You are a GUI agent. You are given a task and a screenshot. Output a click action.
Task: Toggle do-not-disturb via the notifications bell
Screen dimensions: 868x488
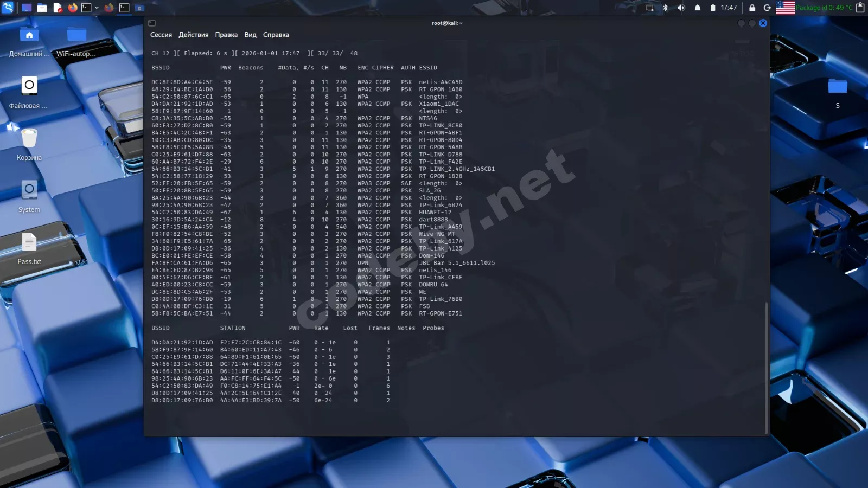(698, 8)
